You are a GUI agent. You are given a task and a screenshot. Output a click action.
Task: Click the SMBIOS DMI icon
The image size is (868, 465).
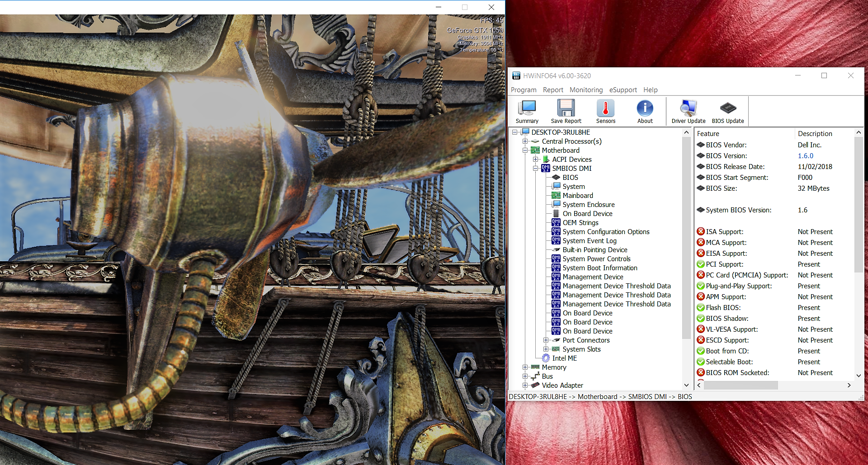point(546,168)
